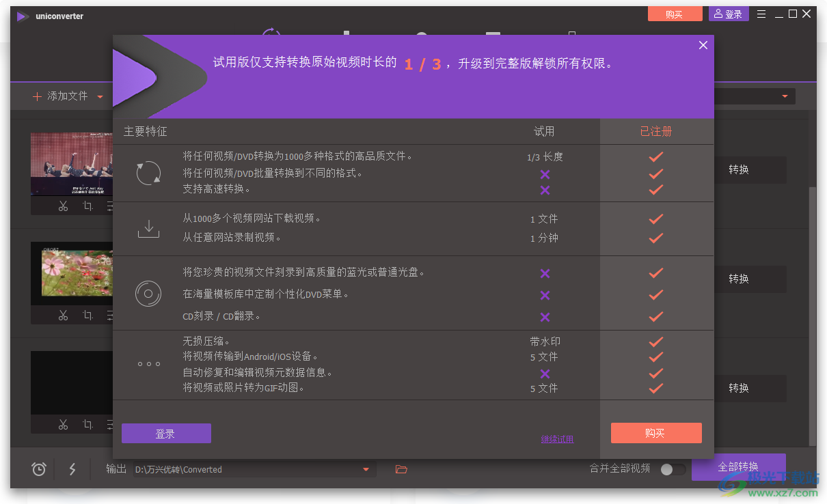Click the crop icon under first video
Image resolution: width=827 pixels, height=504 pixels.
(x=87, y=206)
